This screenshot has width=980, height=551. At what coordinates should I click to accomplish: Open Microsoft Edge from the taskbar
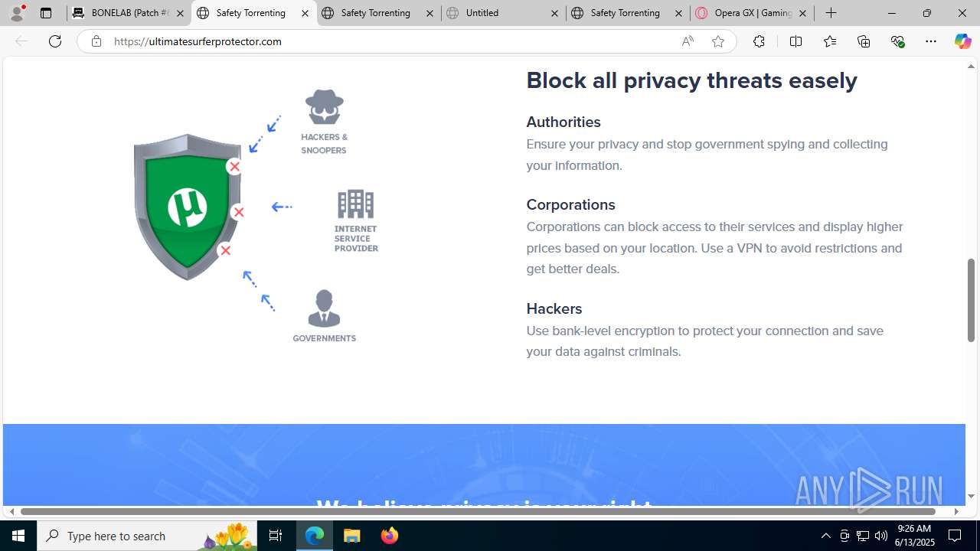pos(315,536)
